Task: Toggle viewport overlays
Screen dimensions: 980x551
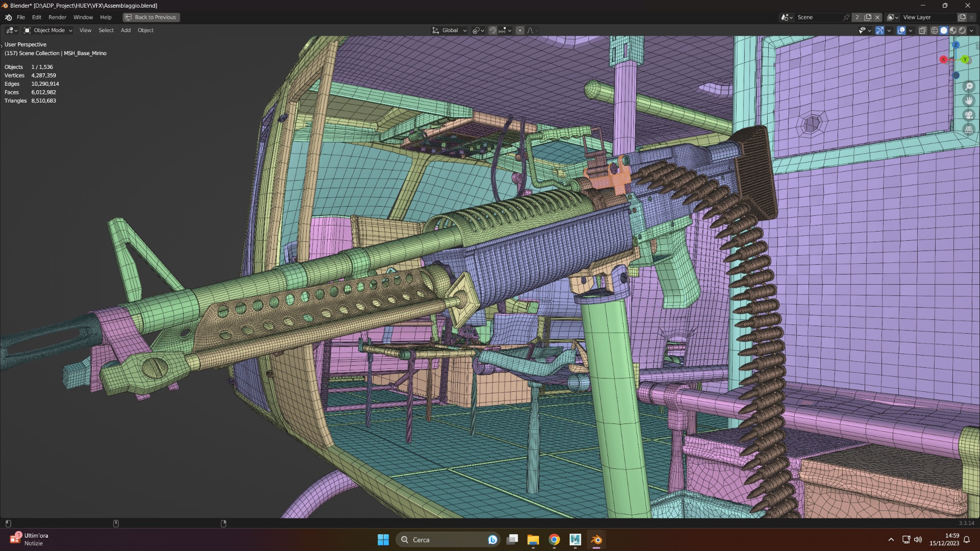Action: pos(901,31)
